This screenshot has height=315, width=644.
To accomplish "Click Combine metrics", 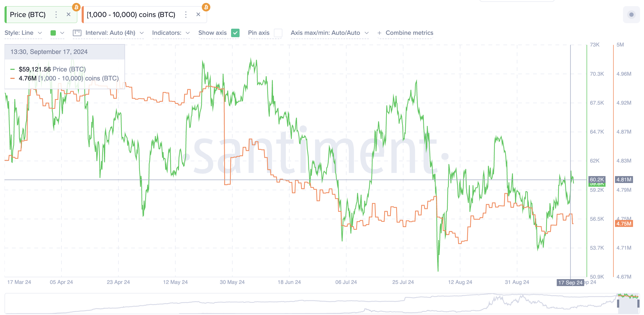I will click(409, 33).
